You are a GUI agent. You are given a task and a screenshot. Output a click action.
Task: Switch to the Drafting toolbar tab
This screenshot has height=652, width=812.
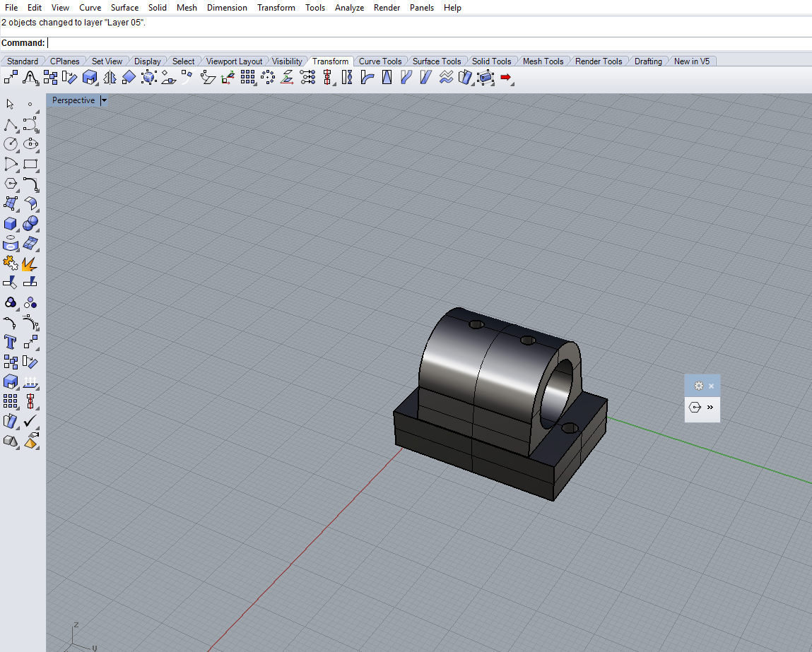647,61
